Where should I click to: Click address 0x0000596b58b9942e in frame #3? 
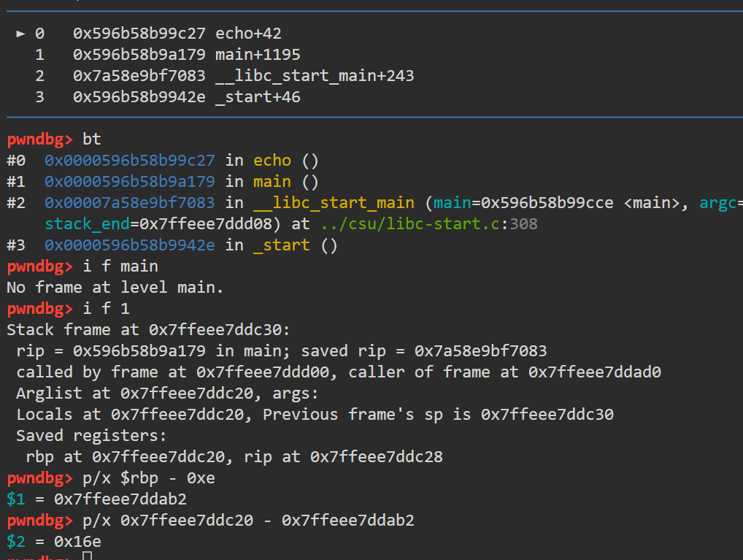pos(130,245)
